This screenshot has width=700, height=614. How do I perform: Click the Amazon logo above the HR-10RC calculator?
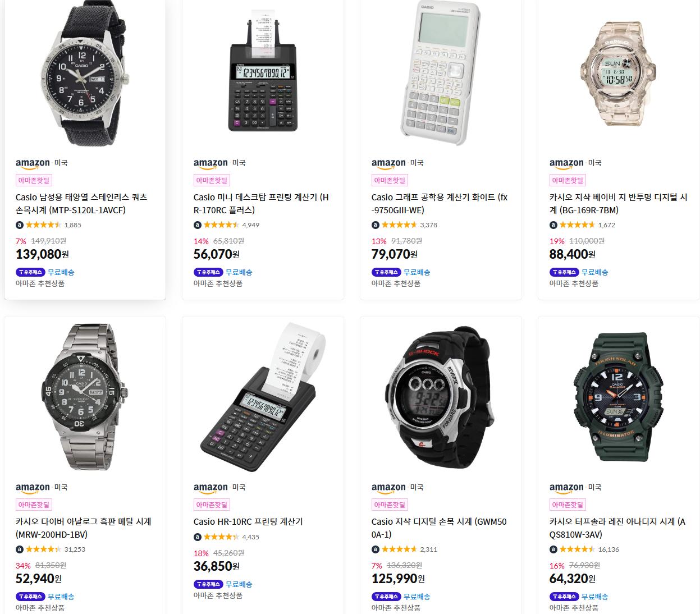[x=211, y=488]
